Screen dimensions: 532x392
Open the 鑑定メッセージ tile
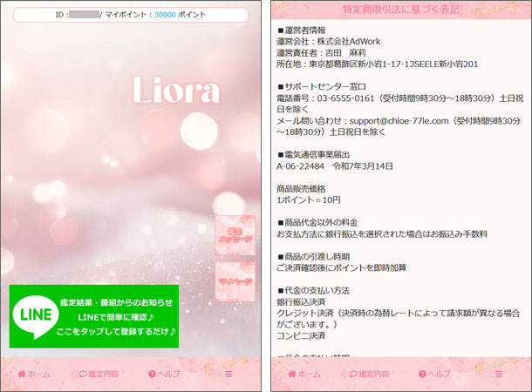[235, 235]
